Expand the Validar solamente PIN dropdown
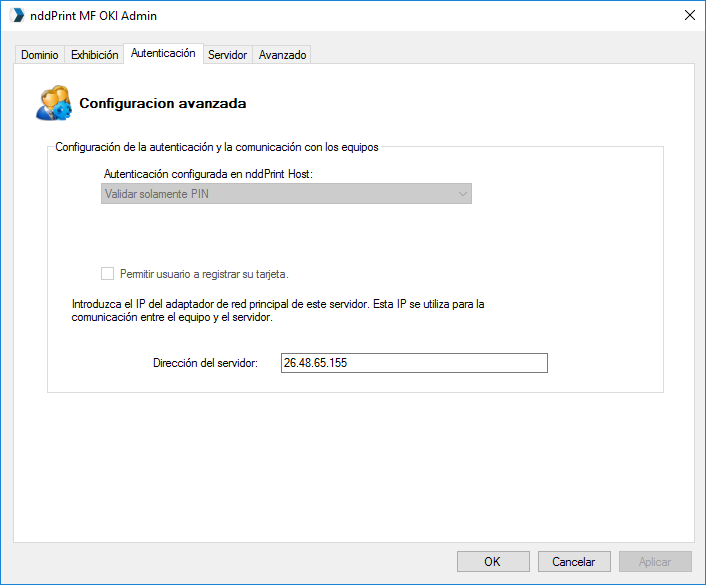The image size is (706, 585). tap(286, 194)
